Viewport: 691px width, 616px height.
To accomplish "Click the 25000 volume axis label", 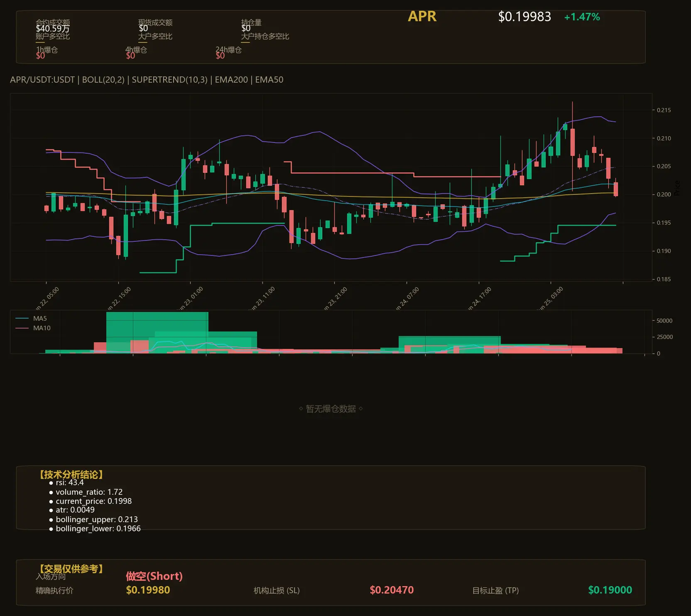I will tap(664, 337).
